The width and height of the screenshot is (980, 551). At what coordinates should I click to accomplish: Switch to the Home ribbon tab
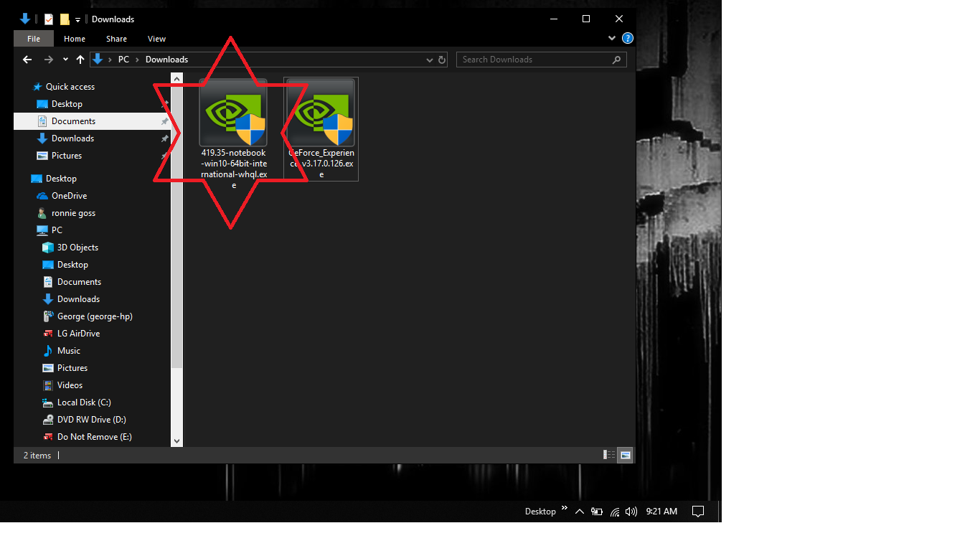[75, 39]
